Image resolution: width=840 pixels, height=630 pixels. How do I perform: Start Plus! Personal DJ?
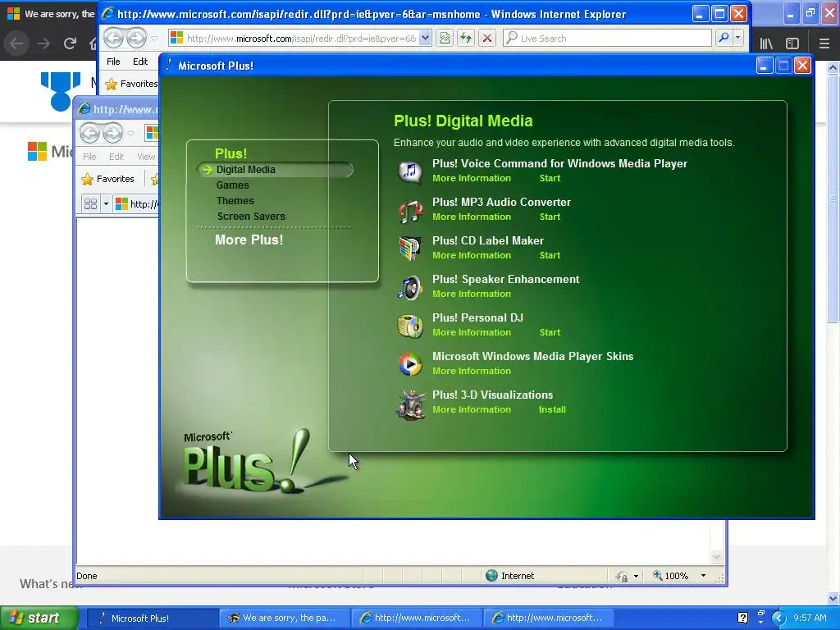click(550, 332)
